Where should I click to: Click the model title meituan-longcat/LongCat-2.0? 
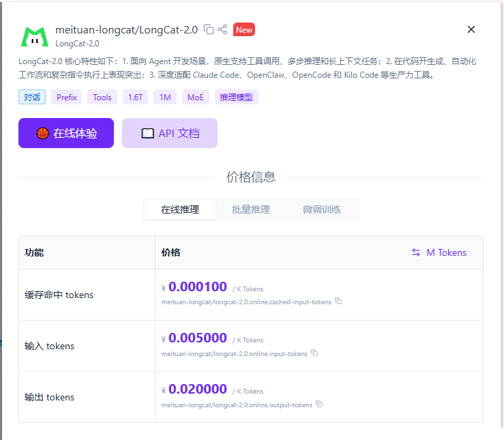coord(127,29)
